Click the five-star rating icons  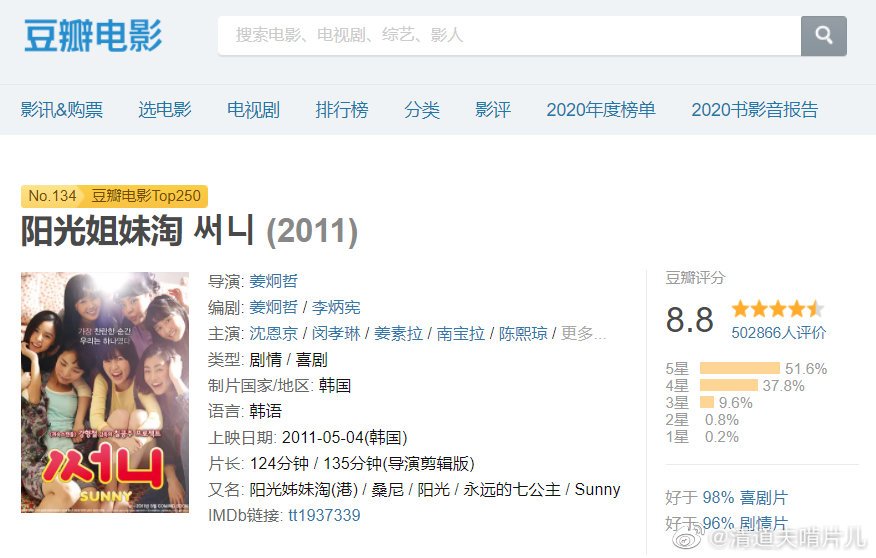778,308
